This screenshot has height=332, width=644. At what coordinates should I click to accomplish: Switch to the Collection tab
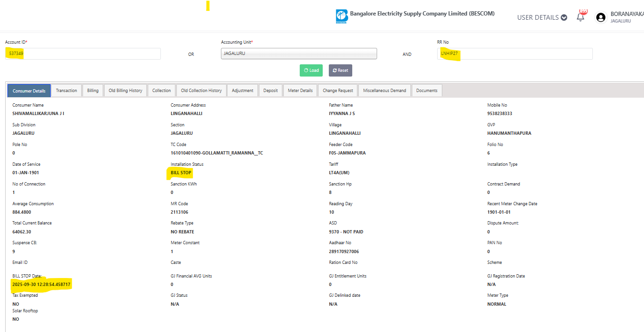click(x=162, y=91)
